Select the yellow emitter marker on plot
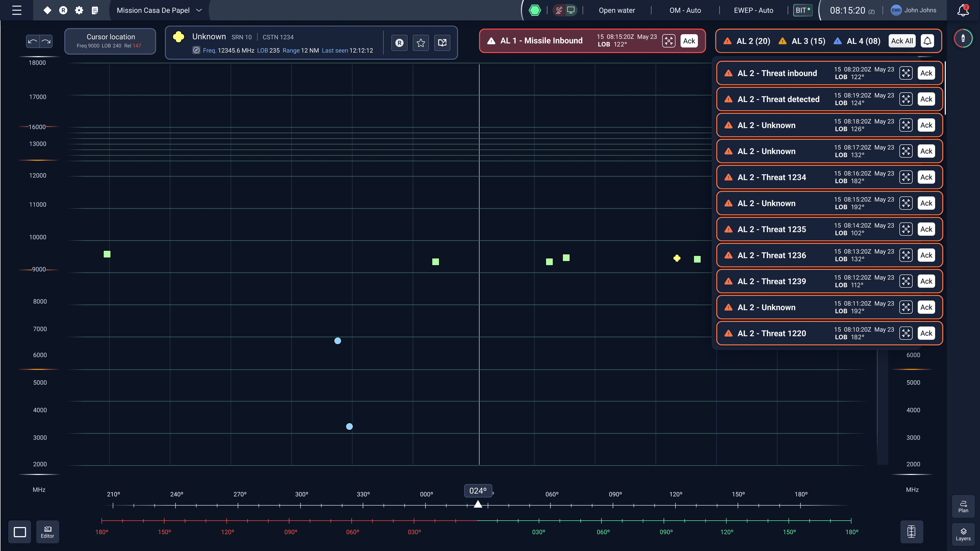 pos(677,258)
